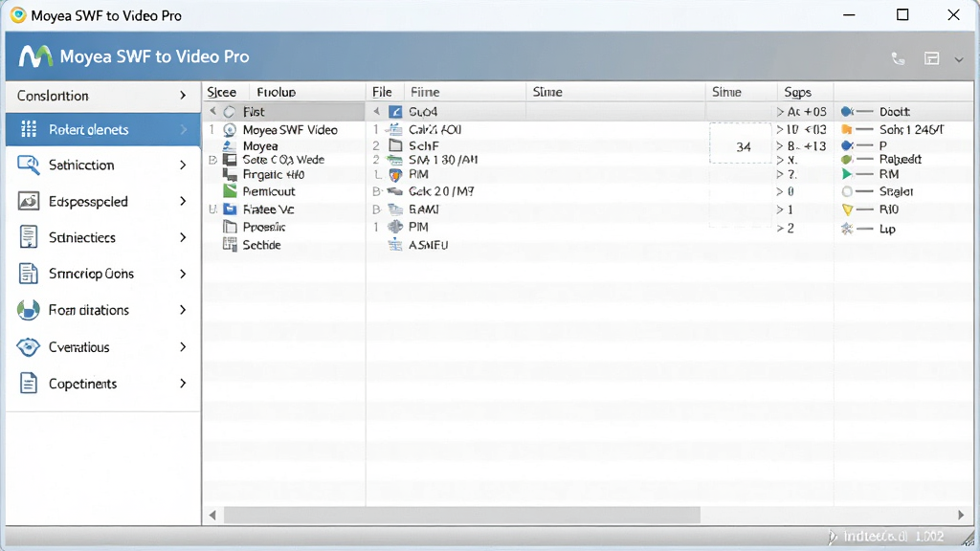Click the horizontal scrollbar thumb
This screenshot has height=551, width=980.
pos(462,516)
